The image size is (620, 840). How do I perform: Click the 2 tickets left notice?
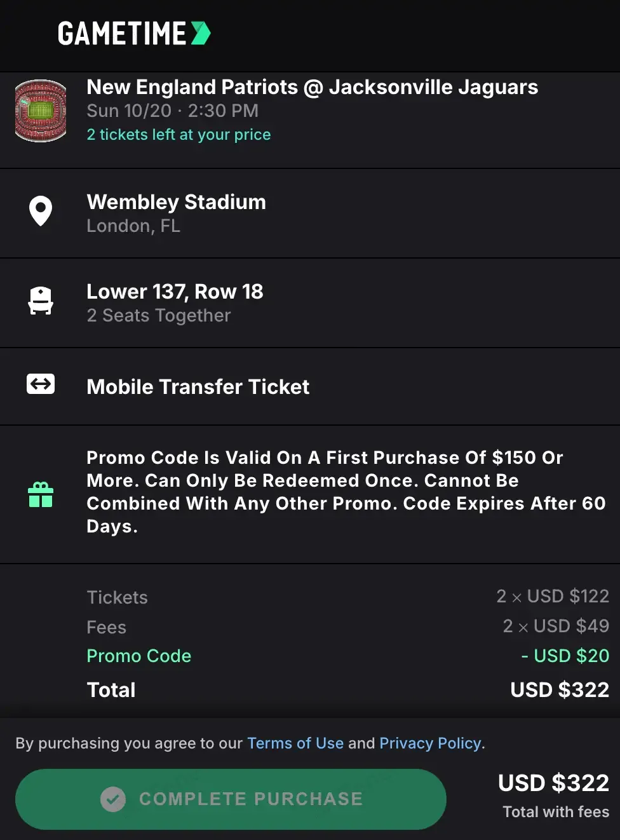click(x=179, y=135)
